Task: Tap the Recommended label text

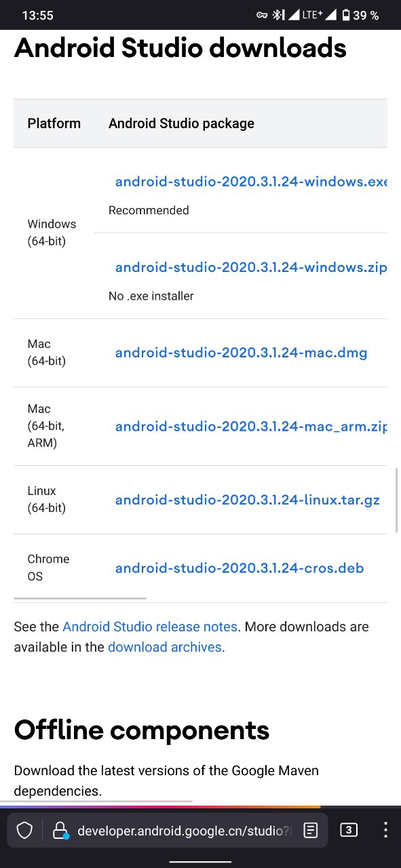Action: coord(149,210)
